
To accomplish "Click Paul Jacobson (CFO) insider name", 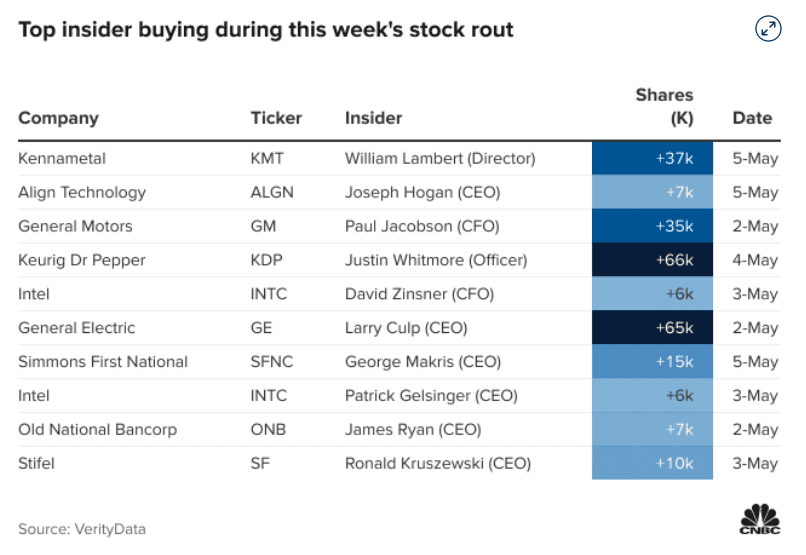I will (421, 226).
